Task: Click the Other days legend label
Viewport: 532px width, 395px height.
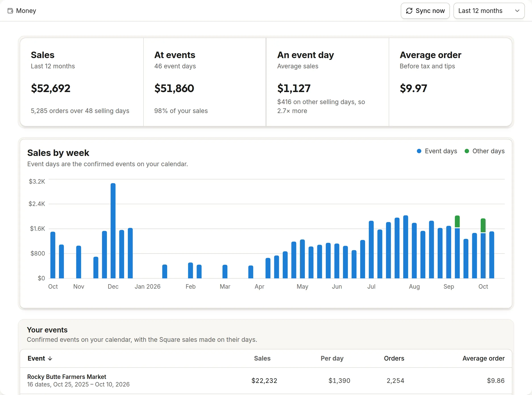Action: 488,151
